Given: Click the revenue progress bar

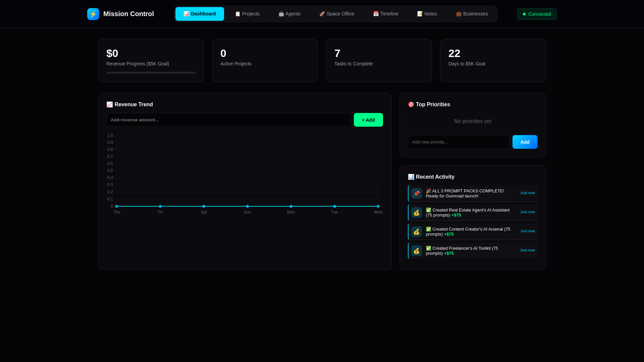Looking at the screenshot, I should pos(151,73).
